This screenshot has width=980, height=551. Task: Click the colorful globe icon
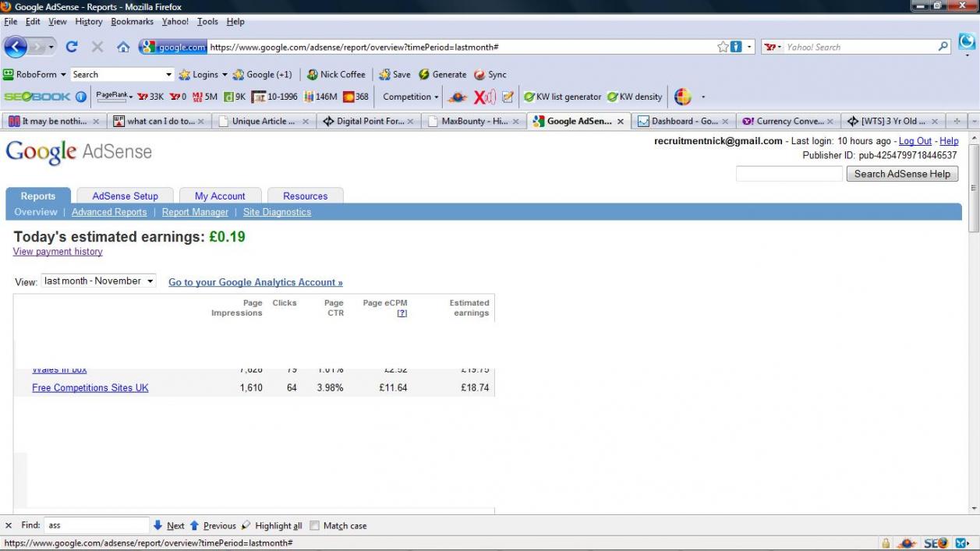click(683, 97)
